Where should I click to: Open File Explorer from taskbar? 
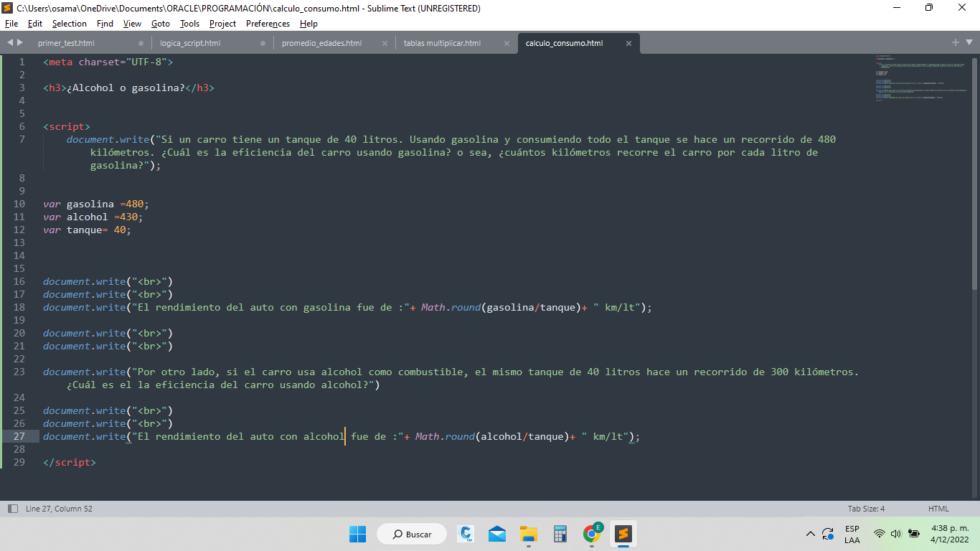click(x=529, y=534)
